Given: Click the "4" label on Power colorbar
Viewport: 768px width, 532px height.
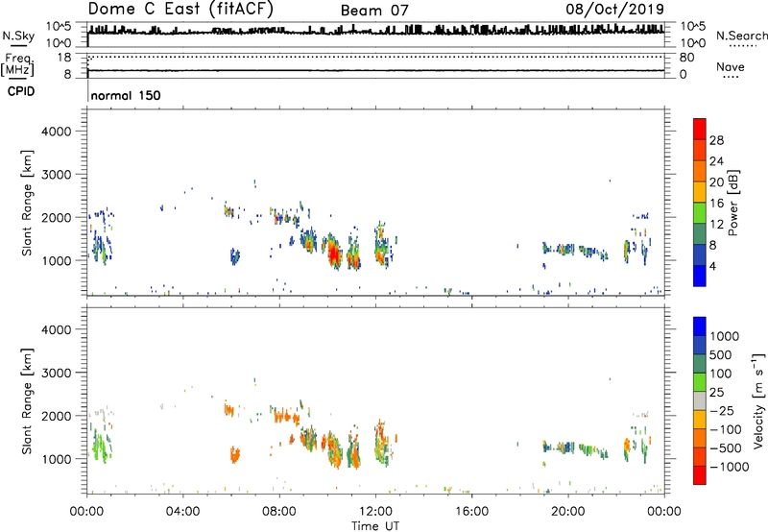Looking at the screenshot, I should pos(712,266).
